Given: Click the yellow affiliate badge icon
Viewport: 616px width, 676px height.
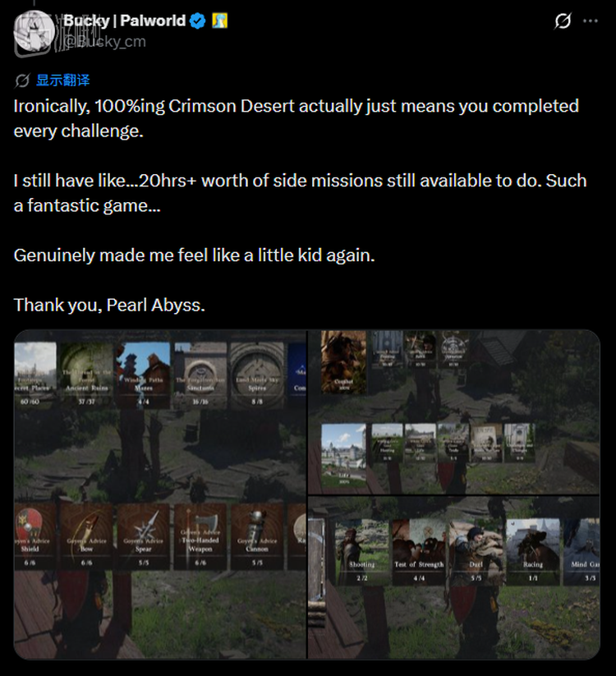Looking at the screenshot, I should 220,21.
